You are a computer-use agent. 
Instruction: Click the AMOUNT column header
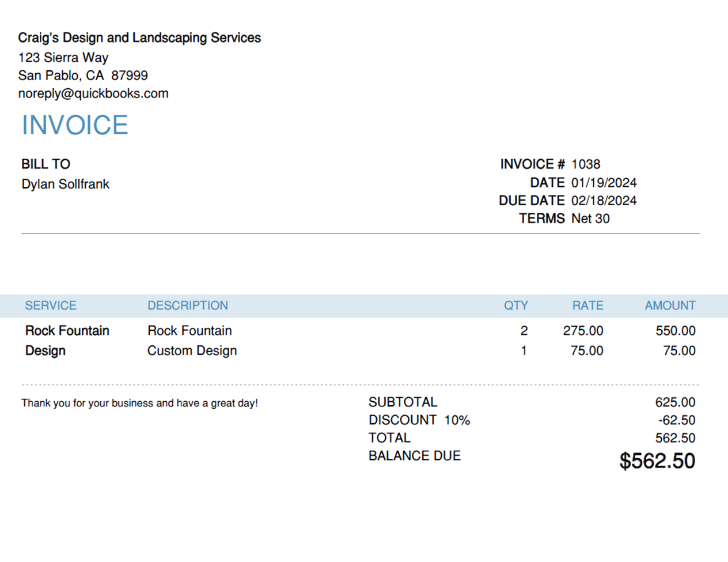(670, 305)
